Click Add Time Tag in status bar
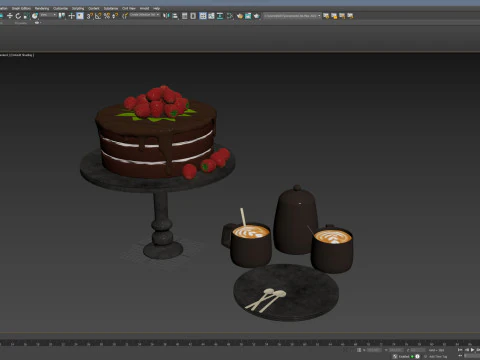 (x=438, y=357)
